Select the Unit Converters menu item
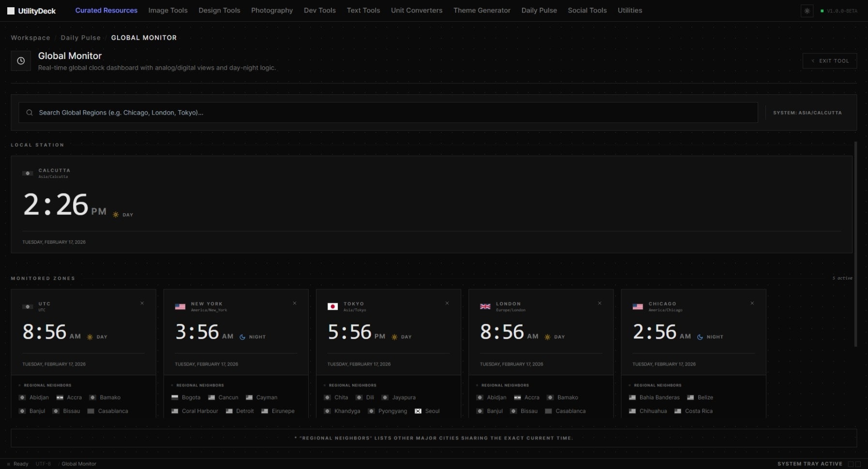868x469 pixels. [416, 10]
